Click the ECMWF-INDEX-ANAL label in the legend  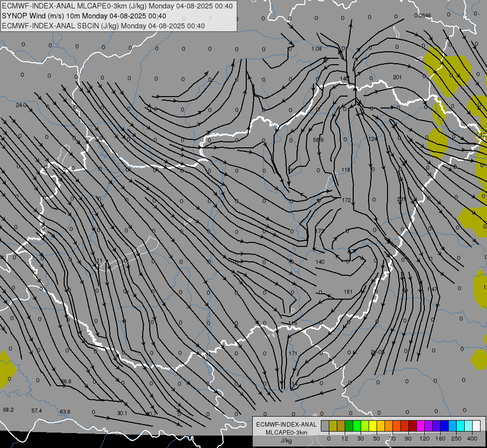(287, 425)
